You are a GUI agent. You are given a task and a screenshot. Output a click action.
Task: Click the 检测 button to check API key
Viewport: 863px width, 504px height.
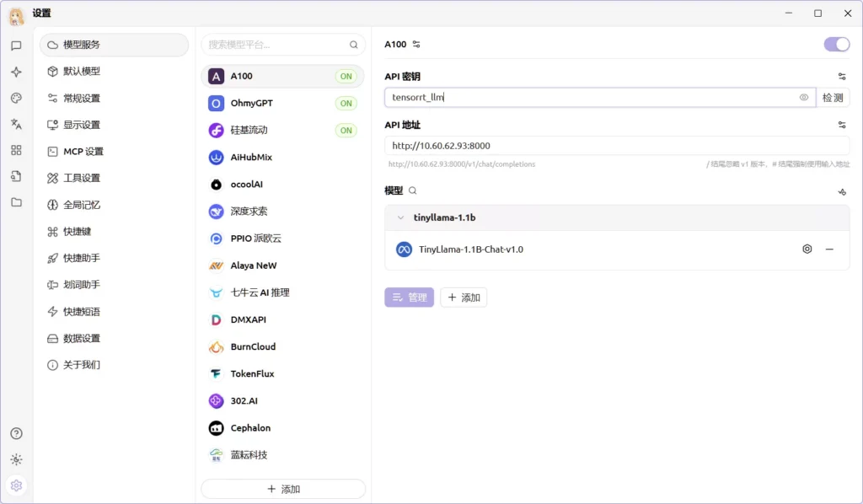click(x=833, y=98)
